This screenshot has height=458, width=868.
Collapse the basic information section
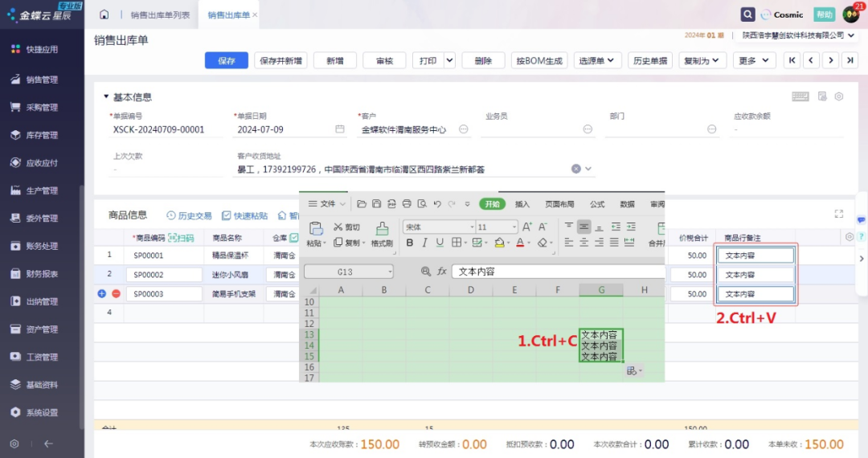(x=105, y=97)
